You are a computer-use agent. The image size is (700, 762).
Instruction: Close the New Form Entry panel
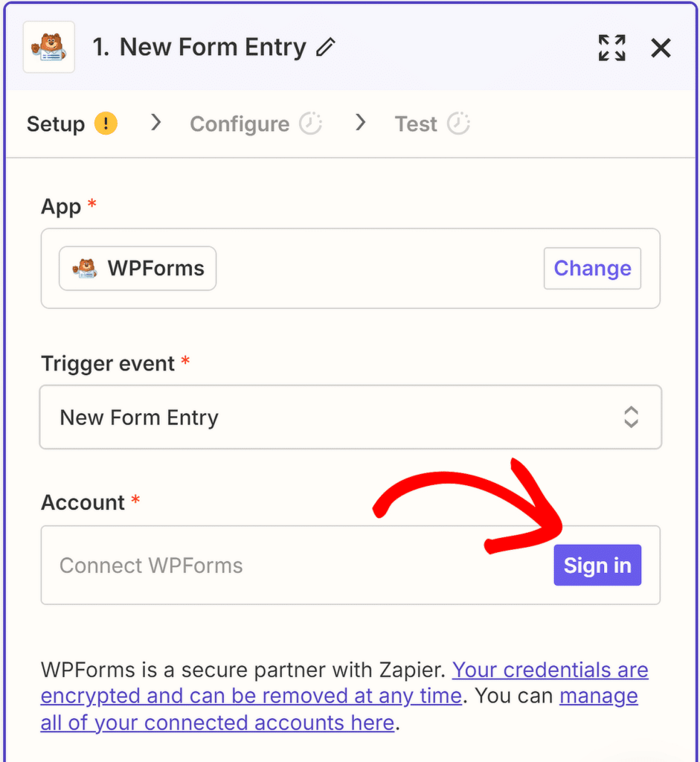661,48
